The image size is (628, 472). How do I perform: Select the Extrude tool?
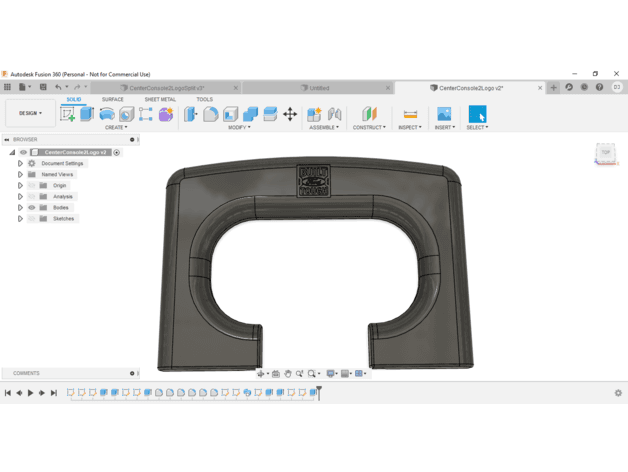coord(87,114)
